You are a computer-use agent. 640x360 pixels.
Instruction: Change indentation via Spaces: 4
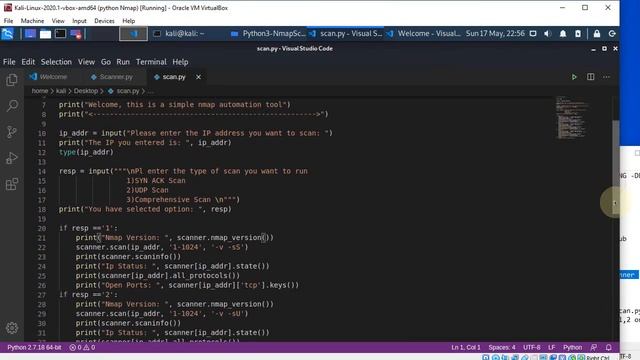coord(502,347)
